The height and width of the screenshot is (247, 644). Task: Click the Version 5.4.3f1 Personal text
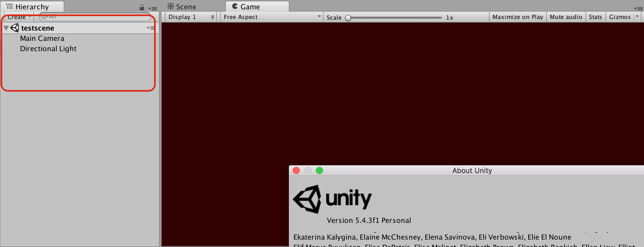[369, 221]
